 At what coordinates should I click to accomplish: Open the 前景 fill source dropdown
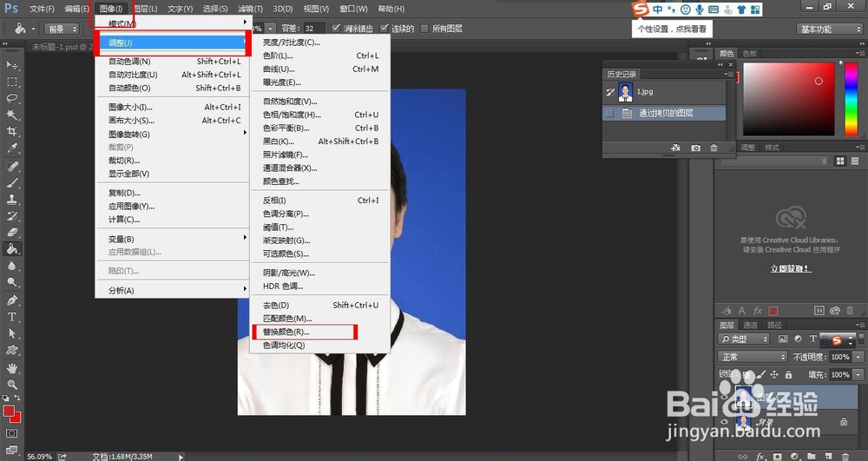(x=62, y=29)
